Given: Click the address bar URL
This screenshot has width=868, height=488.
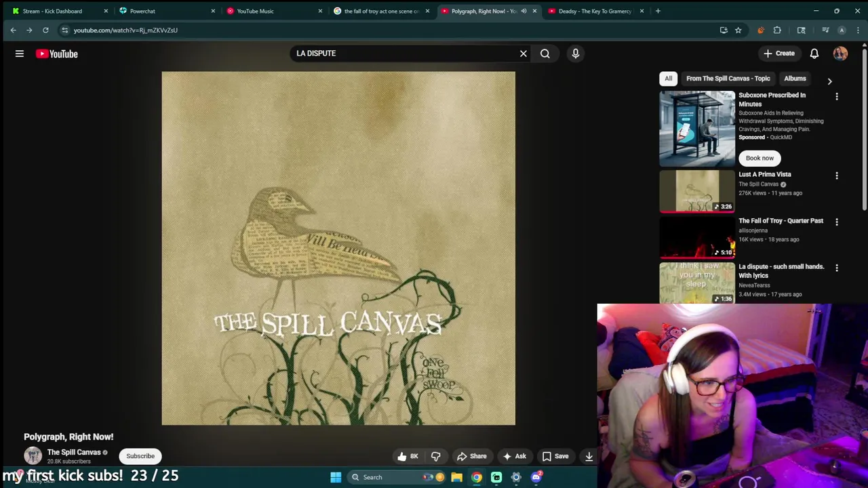Looking at the screenshot, I should click(125, 30).
